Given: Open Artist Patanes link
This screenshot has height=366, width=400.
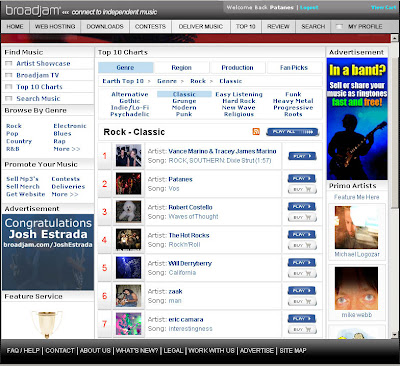Looking at the screenshot, I should [180, 179].
